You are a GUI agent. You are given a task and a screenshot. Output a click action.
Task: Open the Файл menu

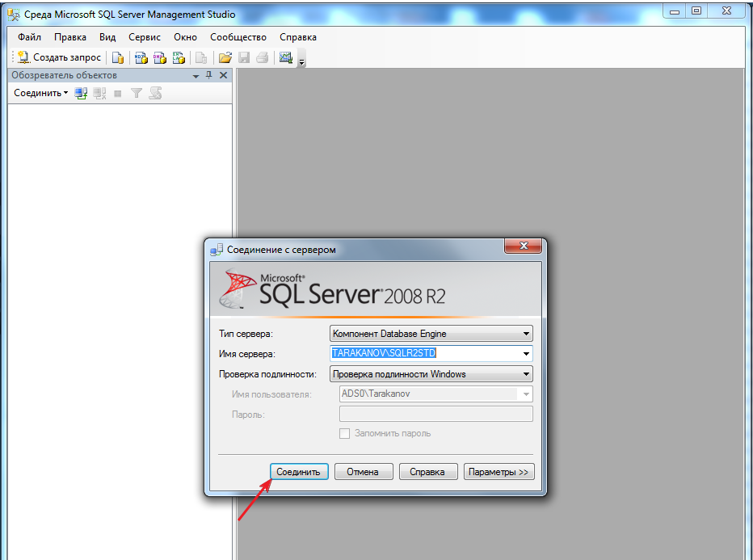29,37
